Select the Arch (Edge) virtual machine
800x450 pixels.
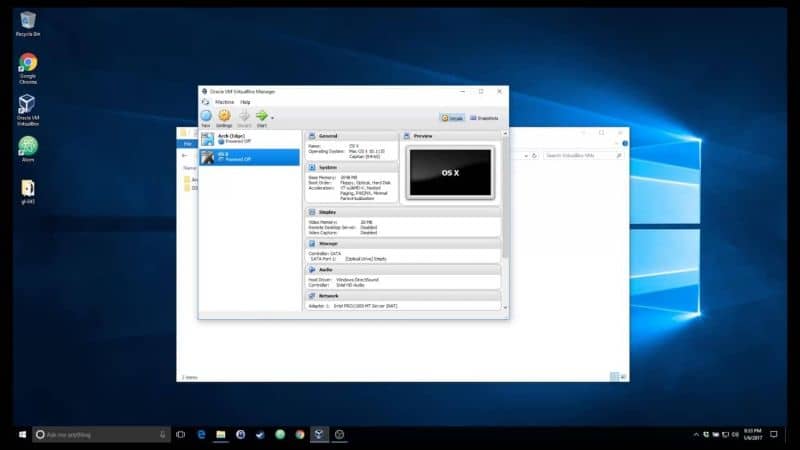coord(249,139)
